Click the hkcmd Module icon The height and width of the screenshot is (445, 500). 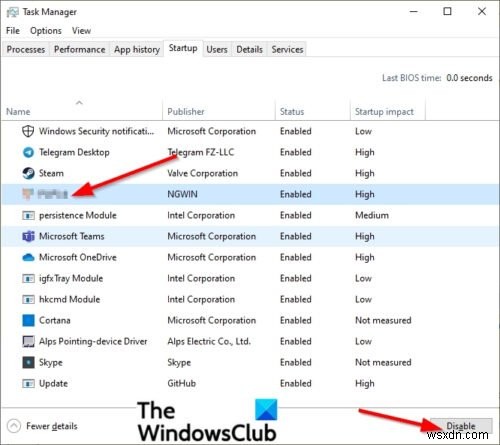28,299
